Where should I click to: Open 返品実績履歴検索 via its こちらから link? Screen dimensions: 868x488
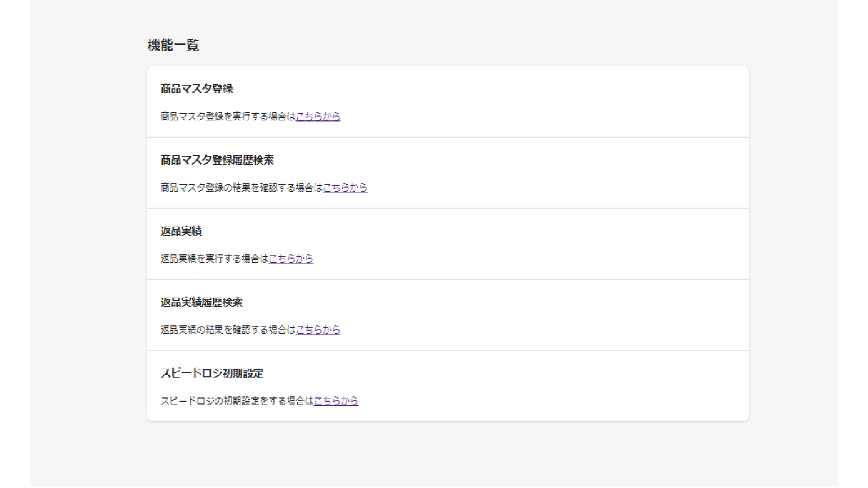coord(318,330)
